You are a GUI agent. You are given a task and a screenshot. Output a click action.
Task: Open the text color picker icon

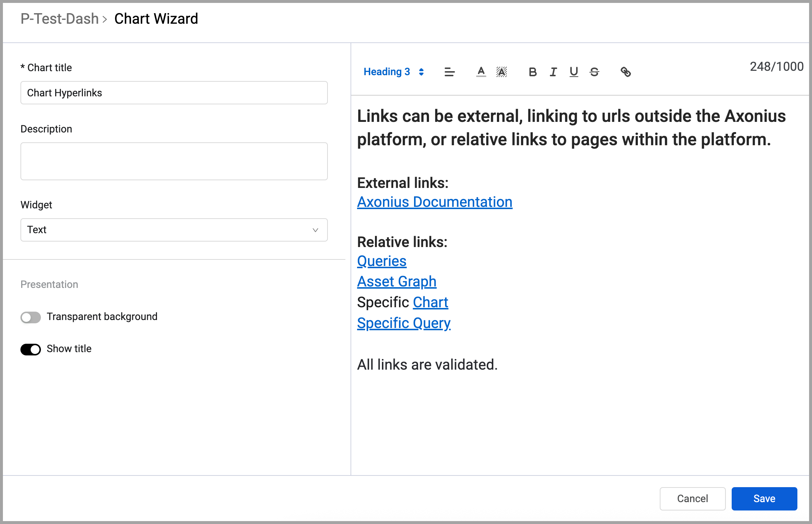pos(481,72)
